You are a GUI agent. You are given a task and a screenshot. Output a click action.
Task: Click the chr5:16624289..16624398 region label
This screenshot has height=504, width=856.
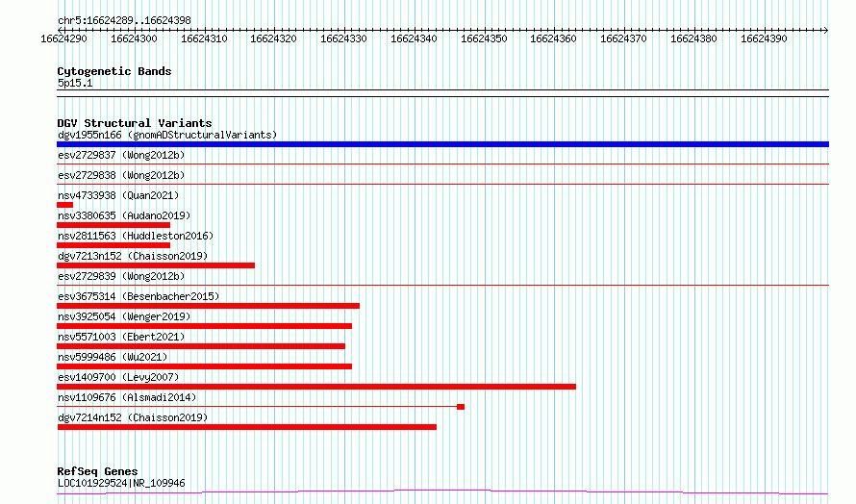click(x=124, y=21)
